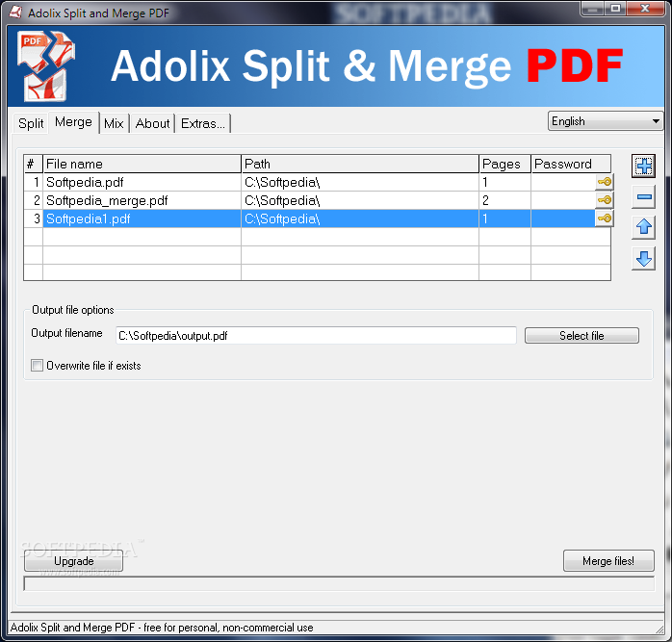Screen dimensions: 672x642
Task: Open the English language dropdown
Action: [606, 121]
